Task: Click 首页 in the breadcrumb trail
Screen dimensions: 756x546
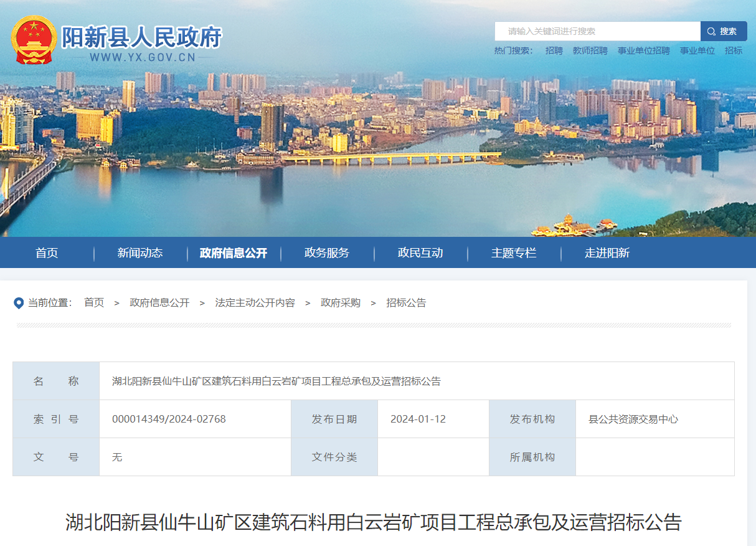Action: point(94,303)
